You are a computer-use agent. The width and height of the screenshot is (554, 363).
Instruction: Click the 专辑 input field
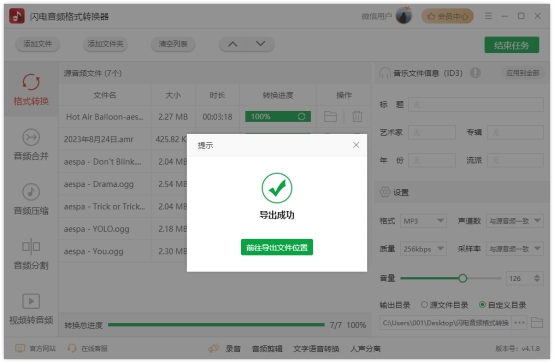click(x=515, y=133)
